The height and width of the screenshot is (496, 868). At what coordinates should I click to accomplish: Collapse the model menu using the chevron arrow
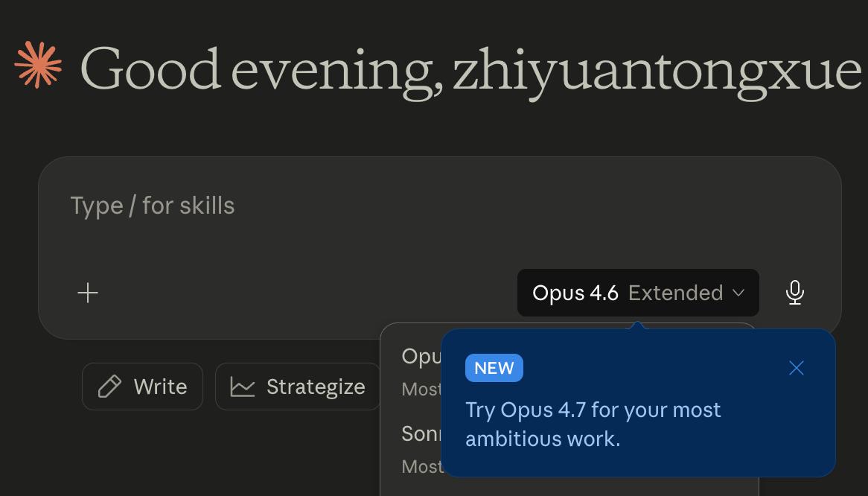pos(738,293)
